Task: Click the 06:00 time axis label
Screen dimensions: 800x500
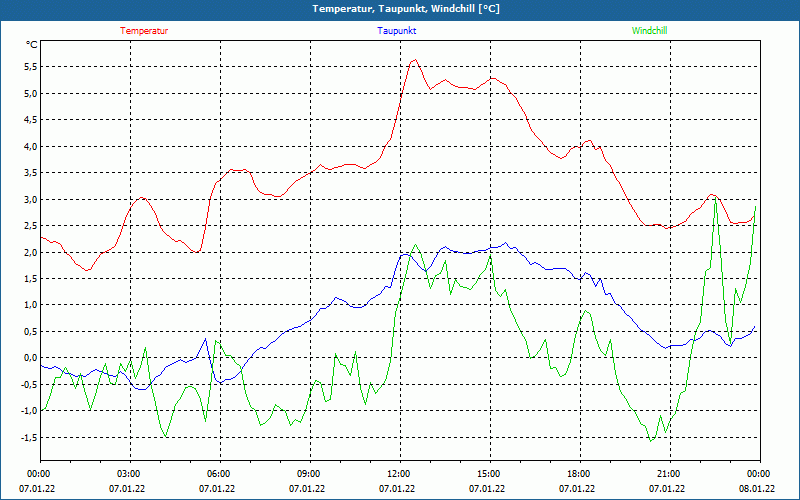Action: click(218, 474)
